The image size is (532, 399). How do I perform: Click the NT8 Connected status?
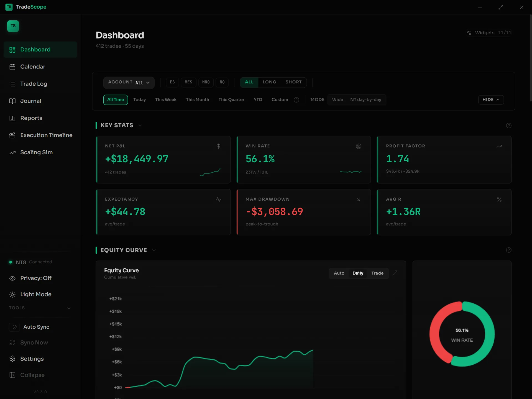pos(30,262)
